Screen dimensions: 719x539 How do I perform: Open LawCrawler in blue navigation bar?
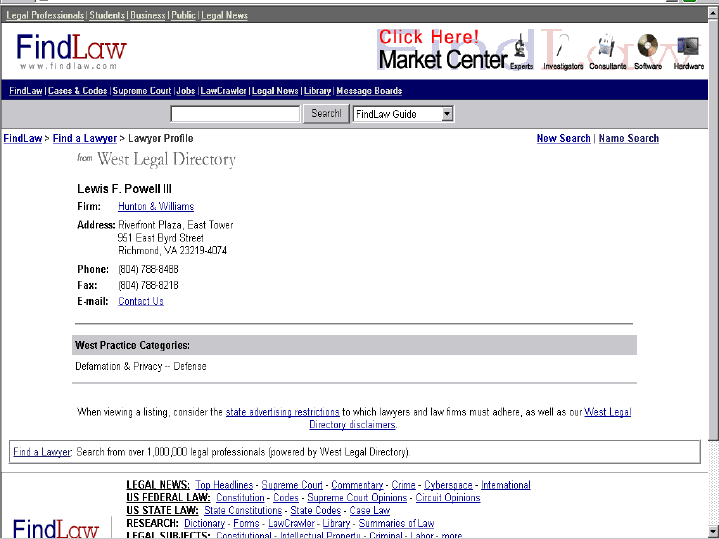(223, 91)
